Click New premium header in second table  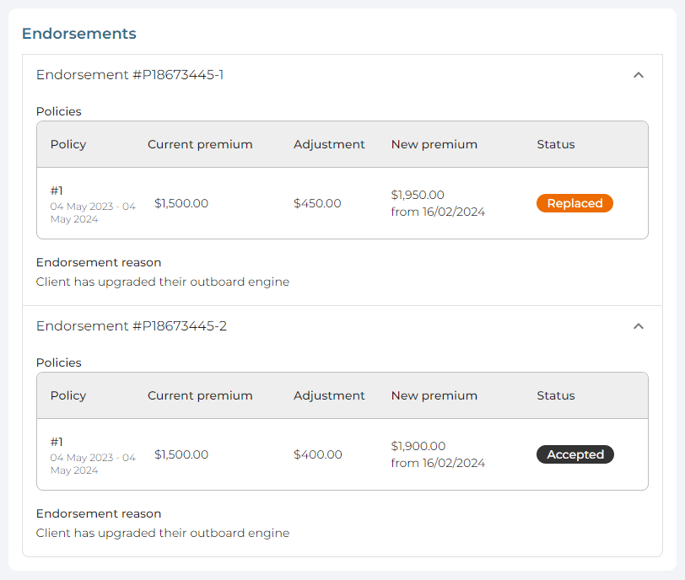tap(434, 395)
